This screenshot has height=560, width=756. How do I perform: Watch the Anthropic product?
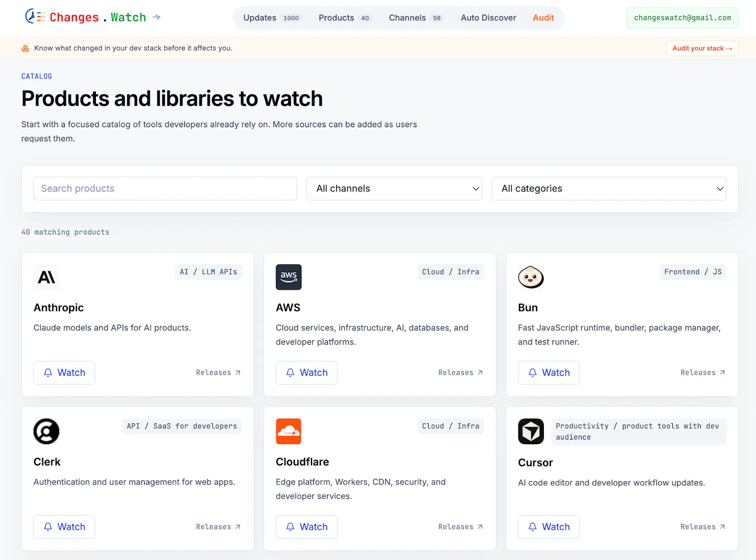point(64,372)
